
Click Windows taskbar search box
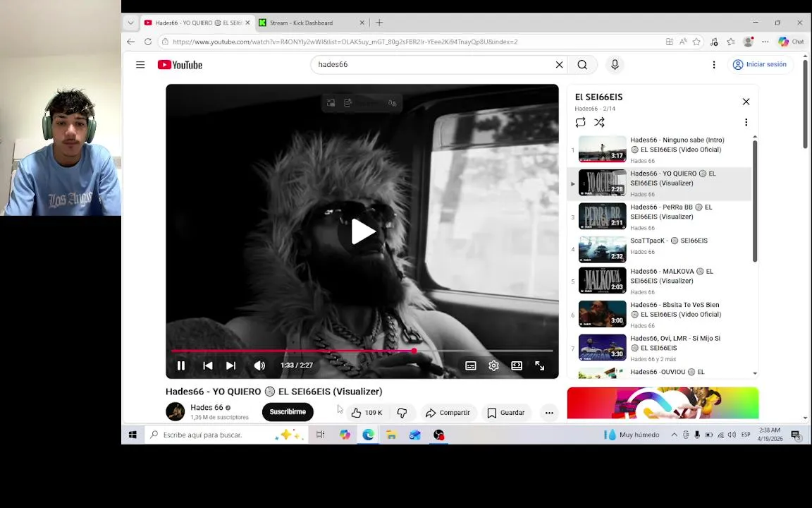click(226, 435)
